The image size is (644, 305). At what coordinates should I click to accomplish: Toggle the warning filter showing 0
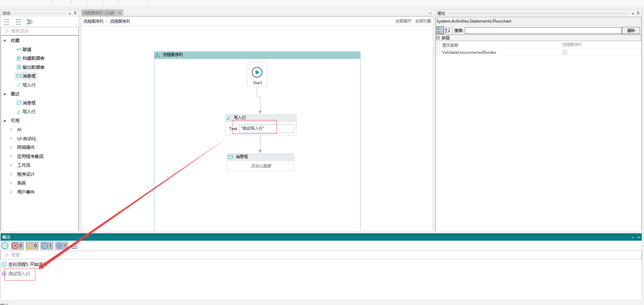pos(32,246)
